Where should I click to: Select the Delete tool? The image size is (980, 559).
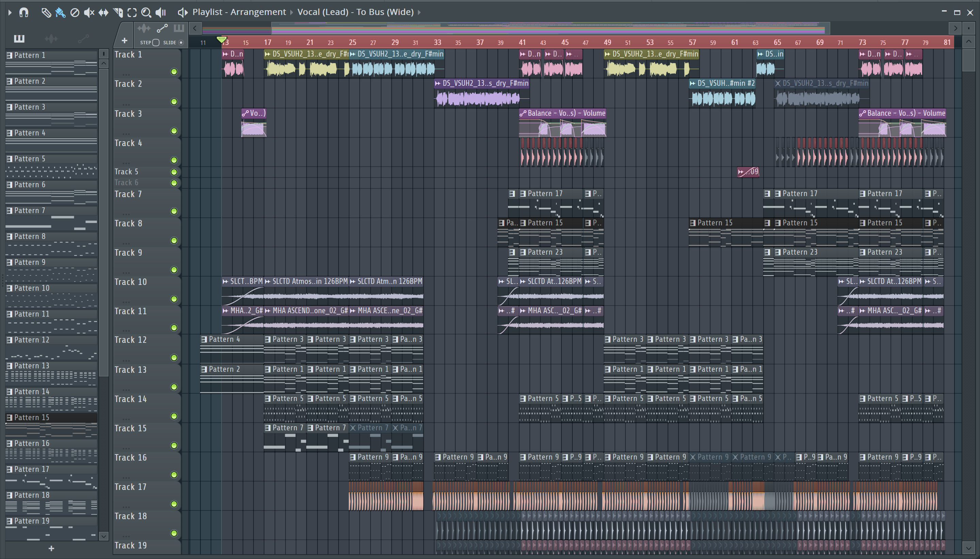[75, 12]
